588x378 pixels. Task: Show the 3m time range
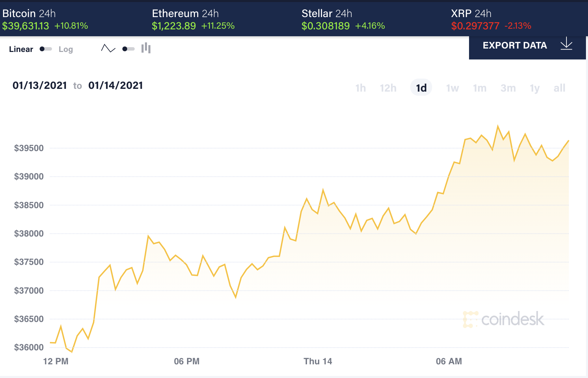tap(508, 88)
